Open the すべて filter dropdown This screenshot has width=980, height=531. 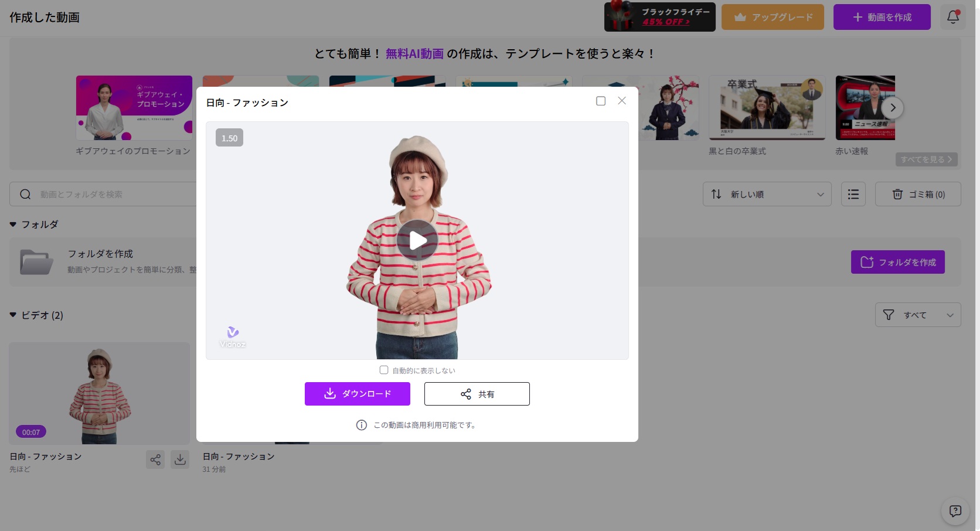point(917,315)
